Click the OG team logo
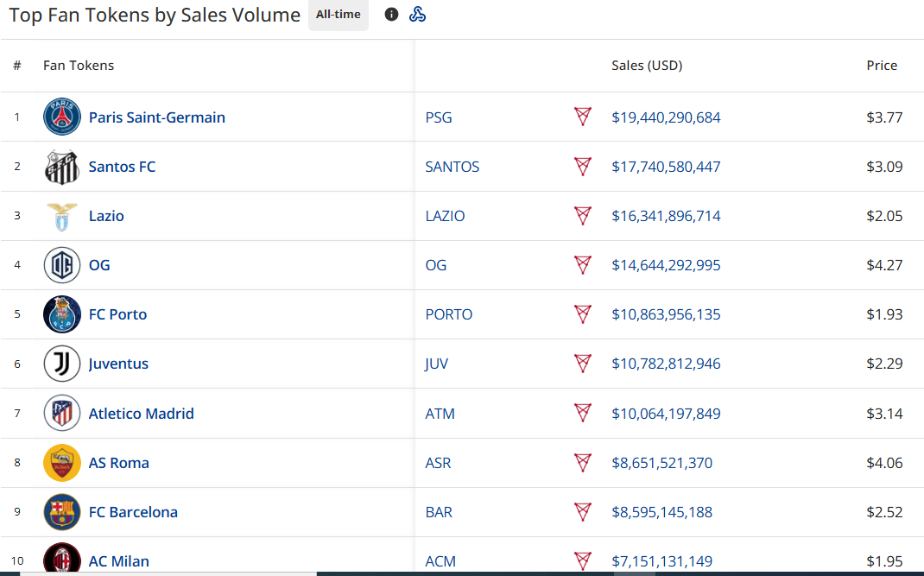924x576 pixels. tap(62, 265)
